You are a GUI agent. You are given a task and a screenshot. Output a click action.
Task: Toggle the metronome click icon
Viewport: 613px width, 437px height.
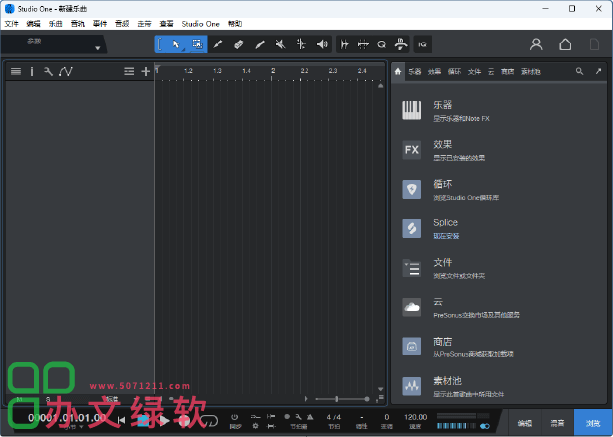pyautogui.click(x=310, y=417)
